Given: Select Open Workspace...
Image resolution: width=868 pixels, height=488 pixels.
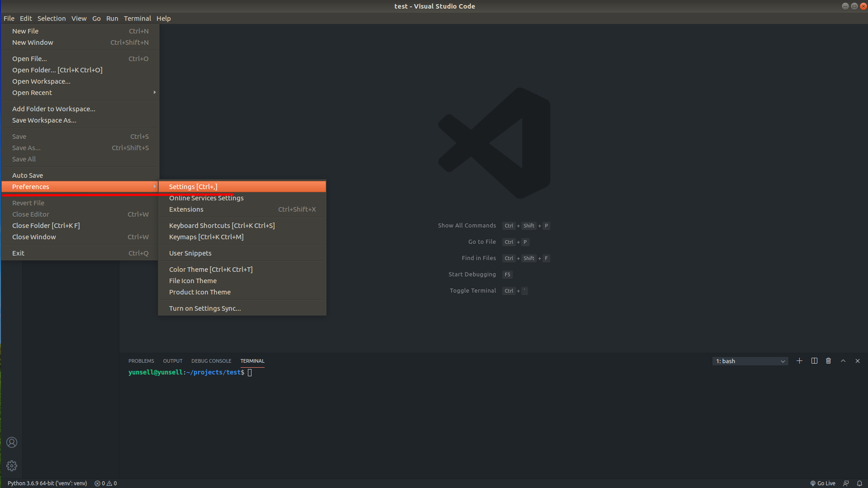Looking at the screenshot, I should click(80, 81).
